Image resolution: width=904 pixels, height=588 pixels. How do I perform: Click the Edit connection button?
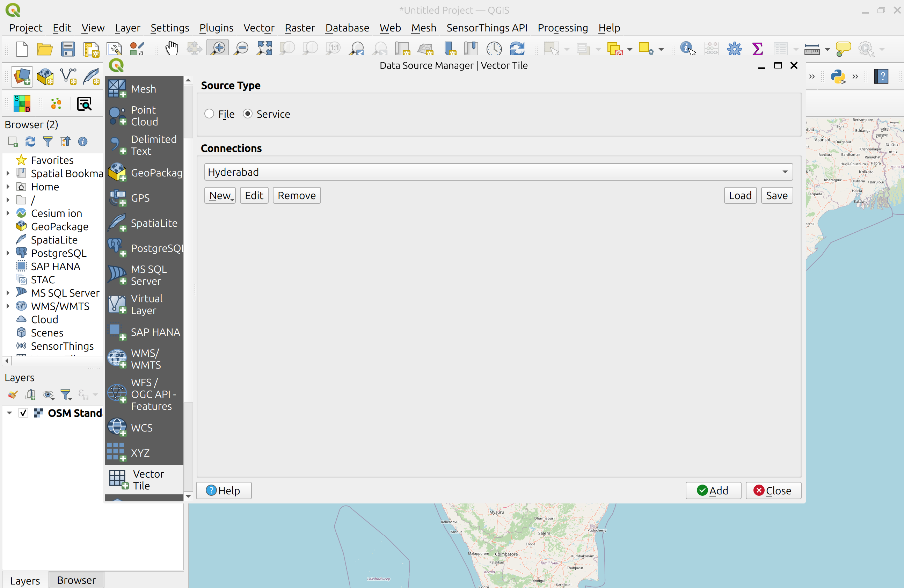(254, 195)
